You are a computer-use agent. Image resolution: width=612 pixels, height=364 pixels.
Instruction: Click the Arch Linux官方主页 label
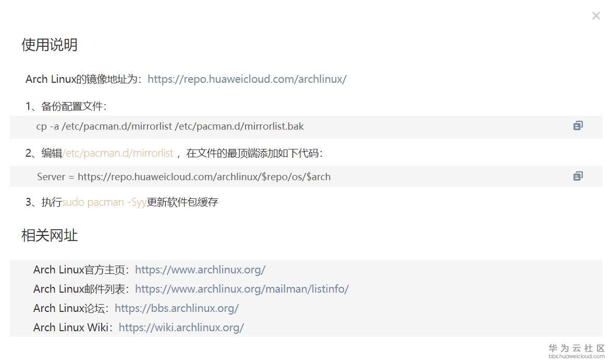(81, 270)
